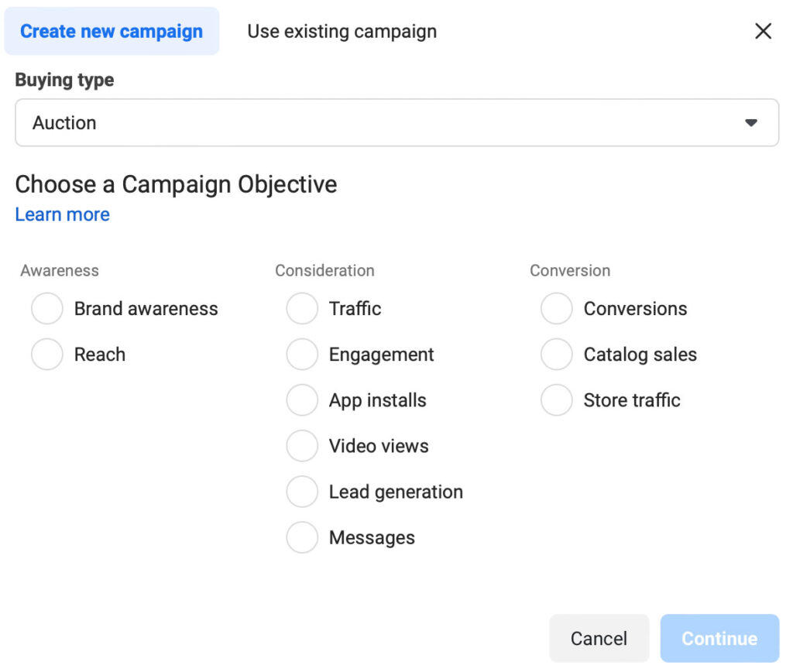
Task: Switch to the Use existing campaign tab
Action: (x=342, y=31)
